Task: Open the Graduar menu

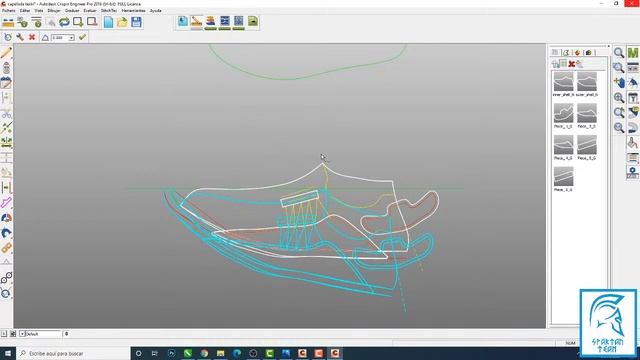Action: 72,11
